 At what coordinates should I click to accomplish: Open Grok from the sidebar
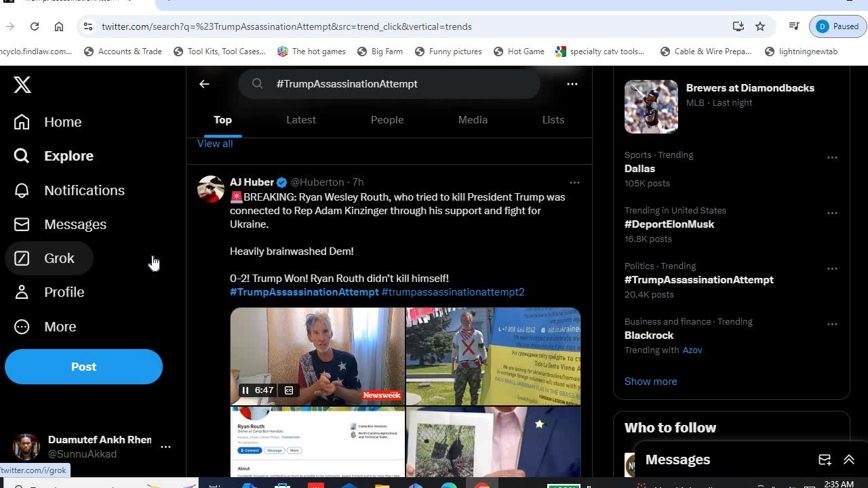point(49,258)
